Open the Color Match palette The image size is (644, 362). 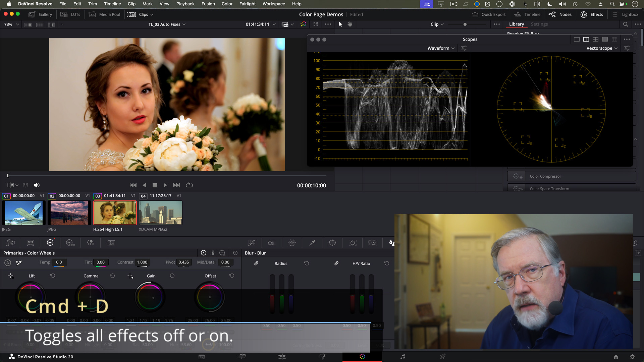coord(31,243)
